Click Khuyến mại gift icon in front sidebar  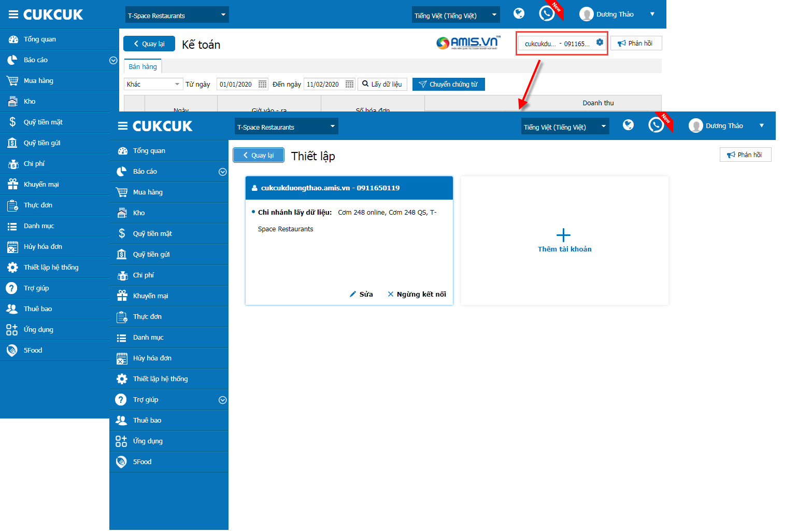[x=122, y=296]
